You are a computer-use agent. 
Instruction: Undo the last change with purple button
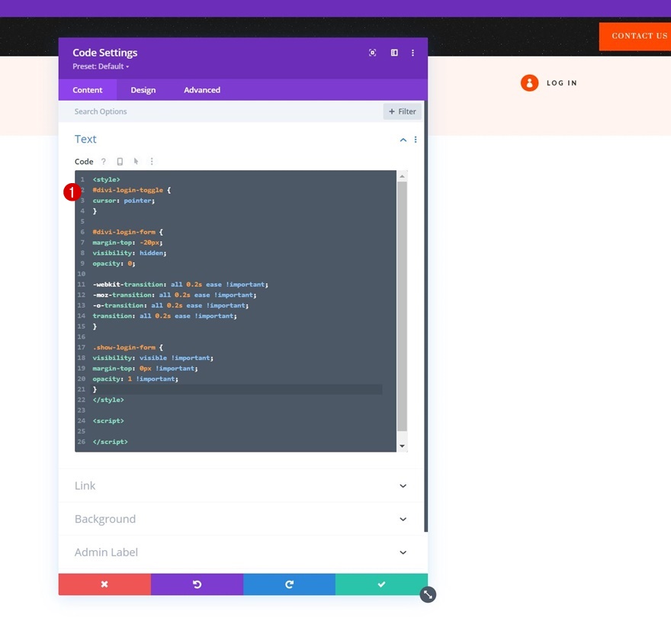(197, 584)
